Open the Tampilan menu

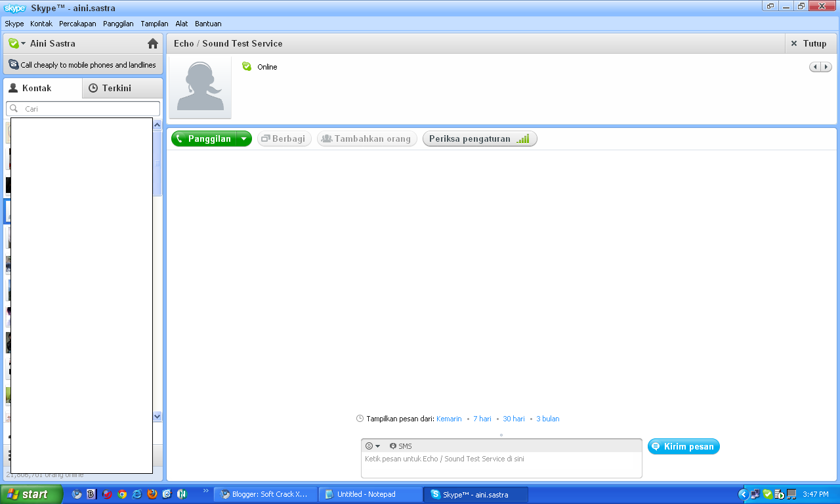point(154,24)
